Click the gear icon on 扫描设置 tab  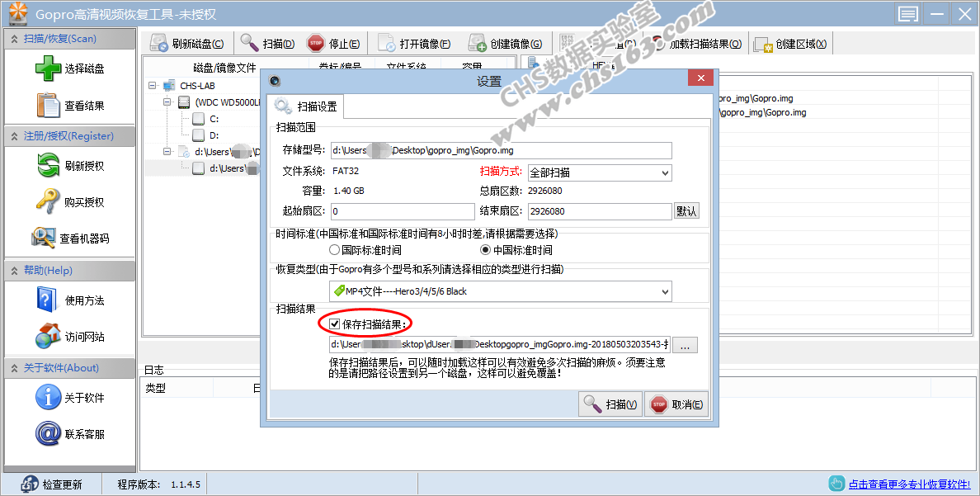pos(283,106)
